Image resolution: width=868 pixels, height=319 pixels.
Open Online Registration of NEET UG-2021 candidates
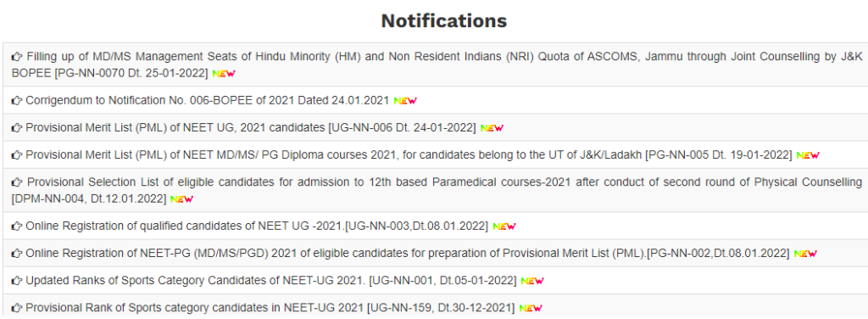(257, 226)
